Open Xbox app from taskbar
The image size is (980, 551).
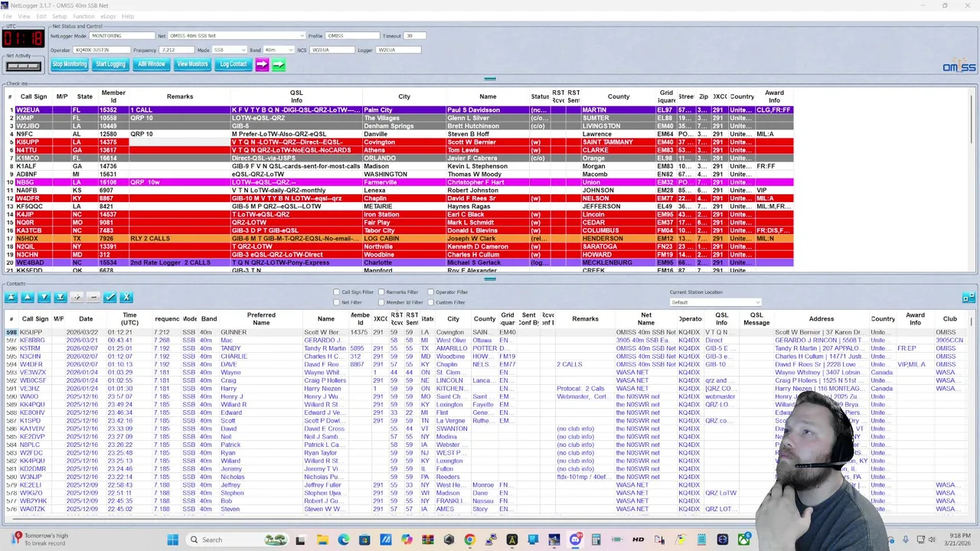tap(743, 540)
